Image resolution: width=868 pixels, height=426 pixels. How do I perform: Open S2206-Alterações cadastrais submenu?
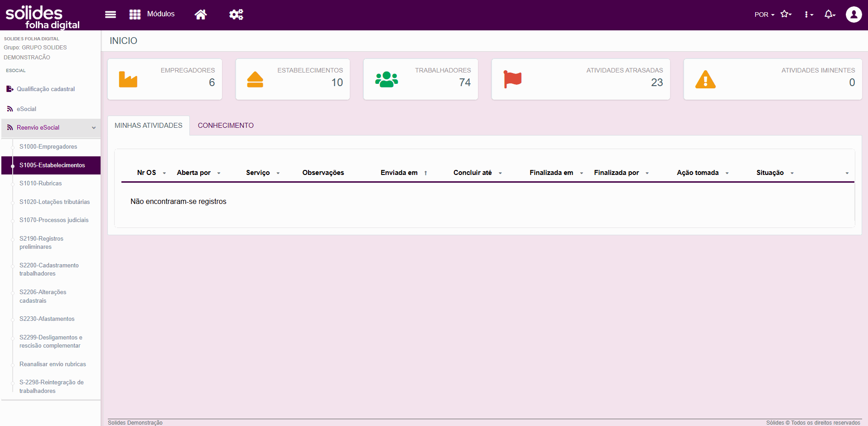pos(43,296)
